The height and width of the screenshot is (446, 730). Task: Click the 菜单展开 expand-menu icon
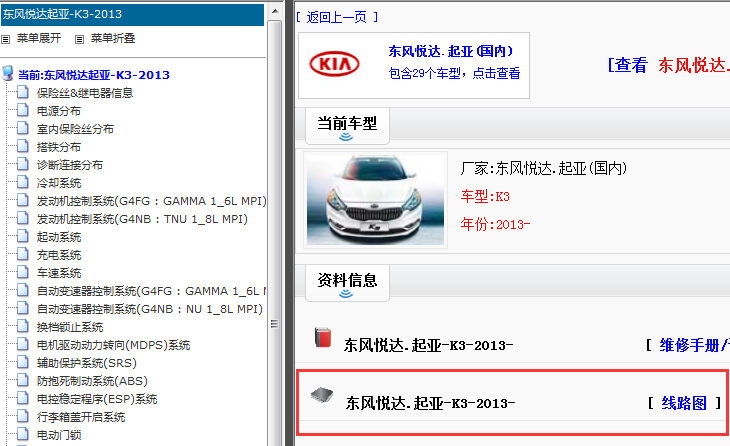6,39
